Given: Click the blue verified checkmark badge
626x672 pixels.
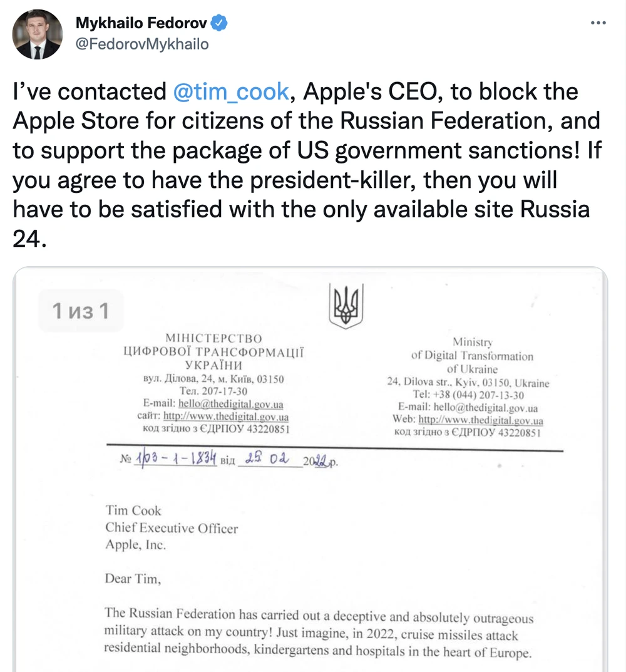Looking at the screenshot, I should pyautogui.click(x=218, y=24).
